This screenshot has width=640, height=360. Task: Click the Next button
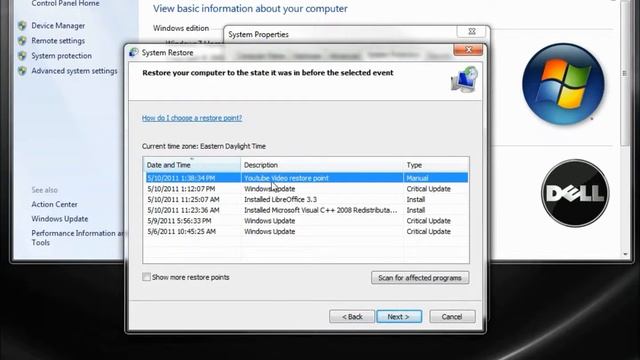pos(399,317)
